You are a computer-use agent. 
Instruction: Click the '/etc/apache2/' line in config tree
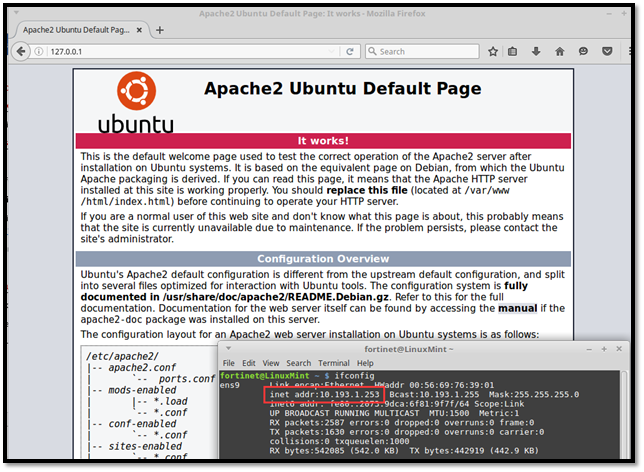(x=122, y=356)
